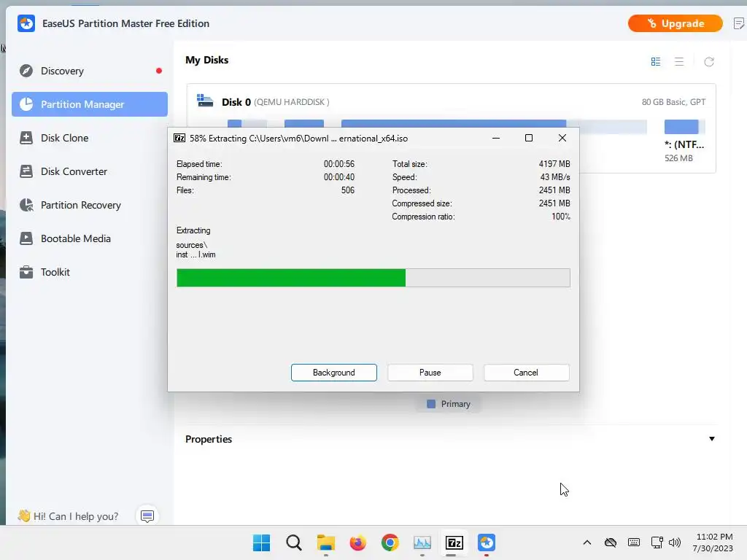Image resolution: width=747 pixels, height=560 pixels.
Task: Click the Partition Manager pie icon
Action: point(26,104)
